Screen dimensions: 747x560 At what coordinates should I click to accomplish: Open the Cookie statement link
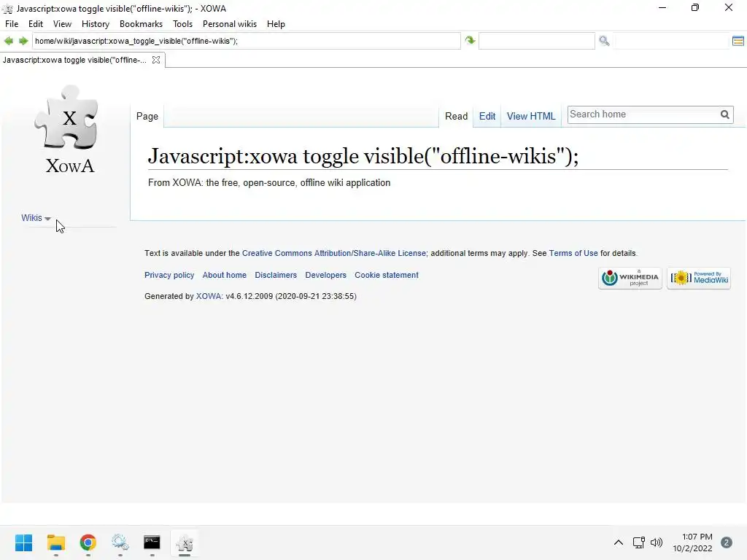tap(387, 275)
